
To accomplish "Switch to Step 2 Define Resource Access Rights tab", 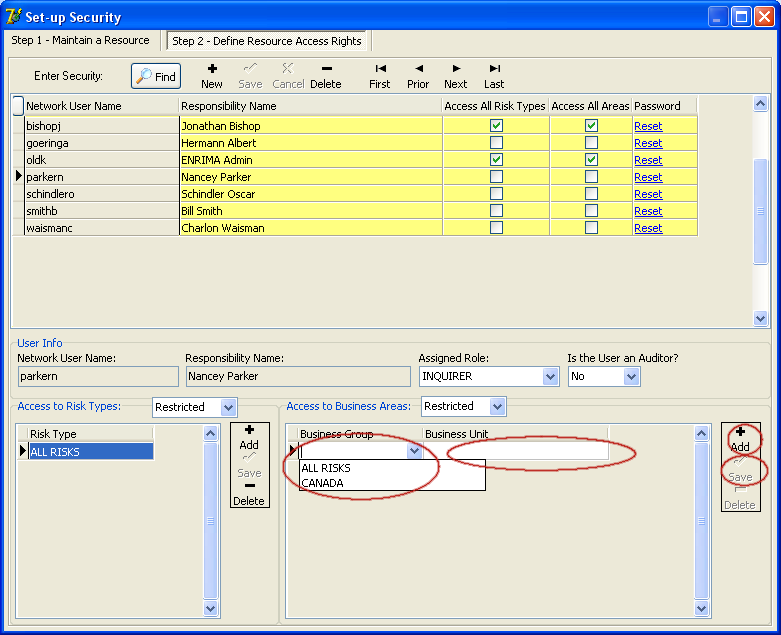I will pyautogui.click(x=267, y=41).
